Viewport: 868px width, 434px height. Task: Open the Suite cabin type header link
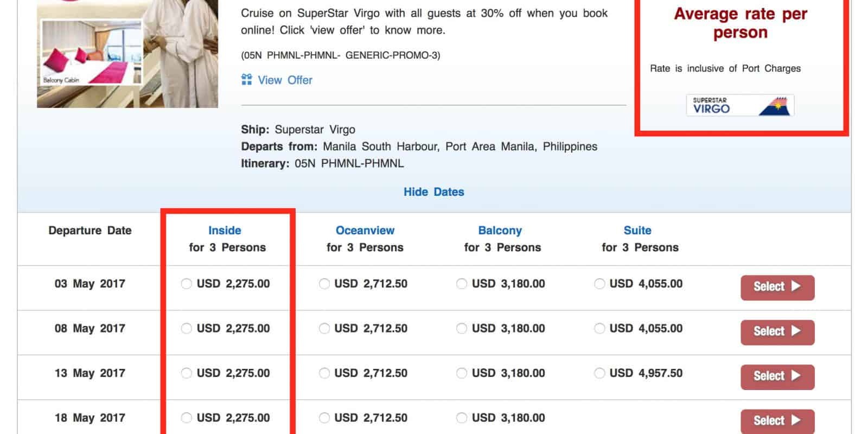[x=637, y=231]
